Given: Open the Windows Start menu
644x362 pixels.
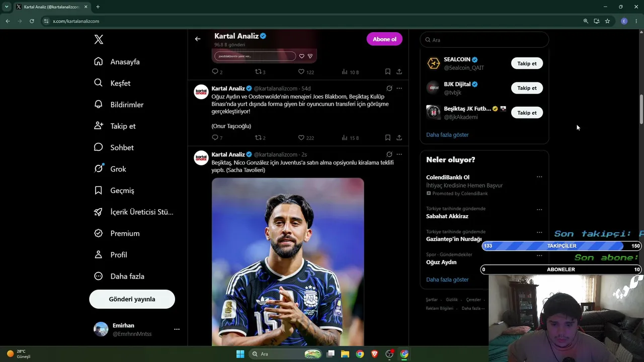Looking at the screenshot, I should [x=240, y=354].
